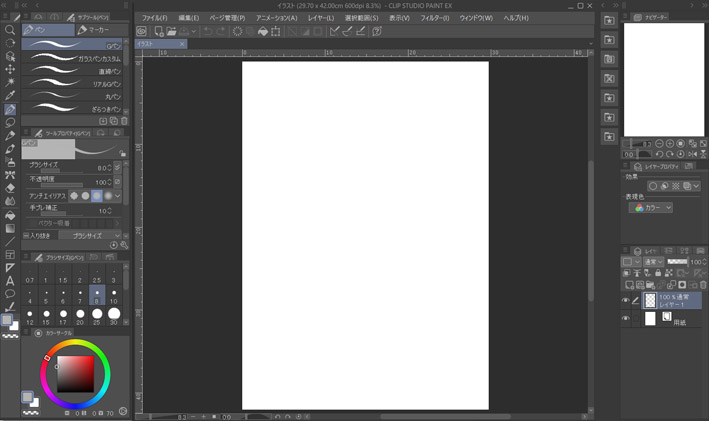The image size is (709, 421).
Task: Open the フィルター(I) menu
Action: click(x=434, y=18)
